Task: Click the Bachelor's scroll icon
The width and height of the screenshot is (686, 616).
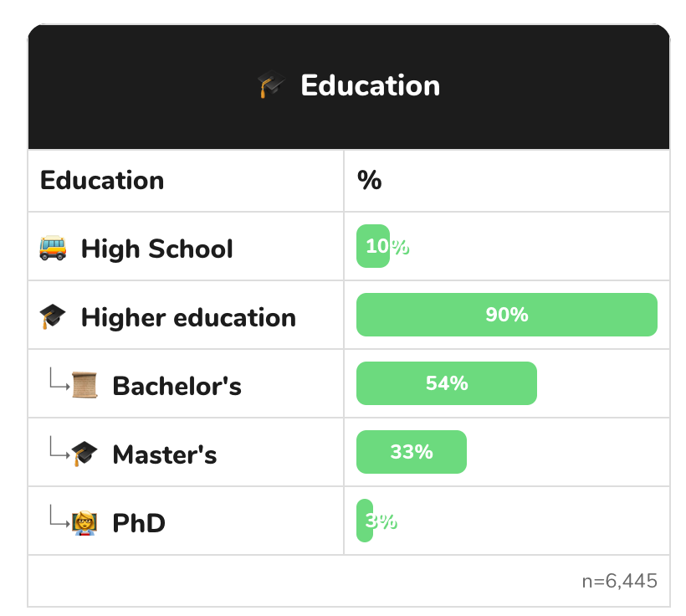Action: click(x=84, y=385)
